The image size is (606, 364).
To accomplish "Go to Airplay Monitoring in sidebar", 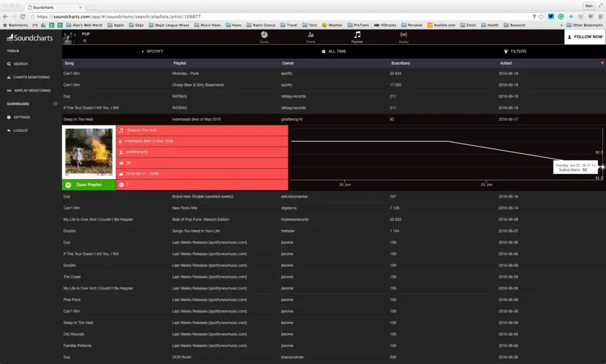I will click(28, 91).
